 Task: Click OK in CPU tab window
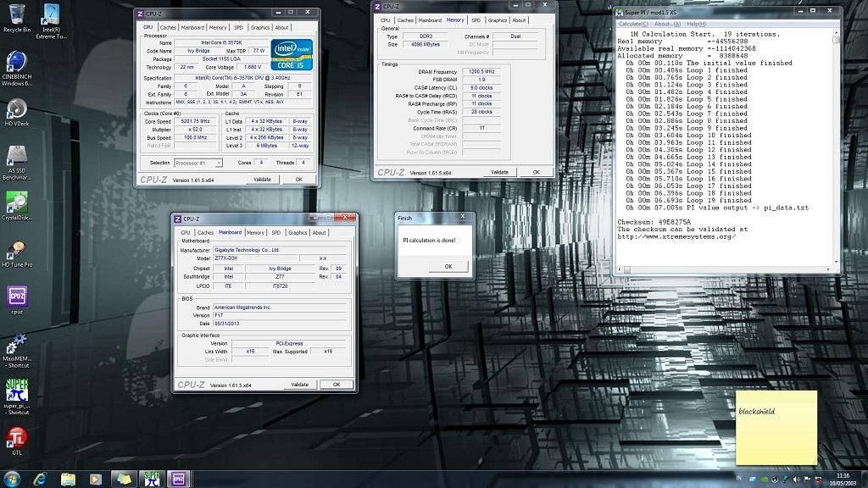[299, 180]
